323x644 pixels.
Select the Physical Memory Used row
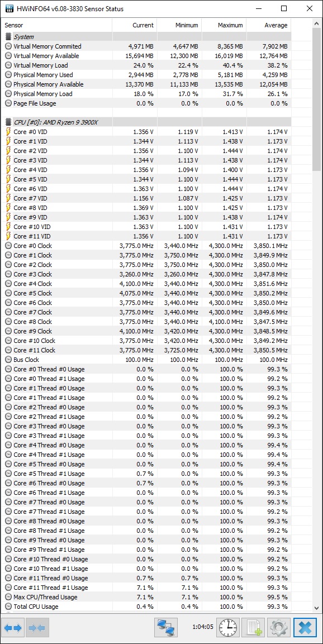point(146,75)
